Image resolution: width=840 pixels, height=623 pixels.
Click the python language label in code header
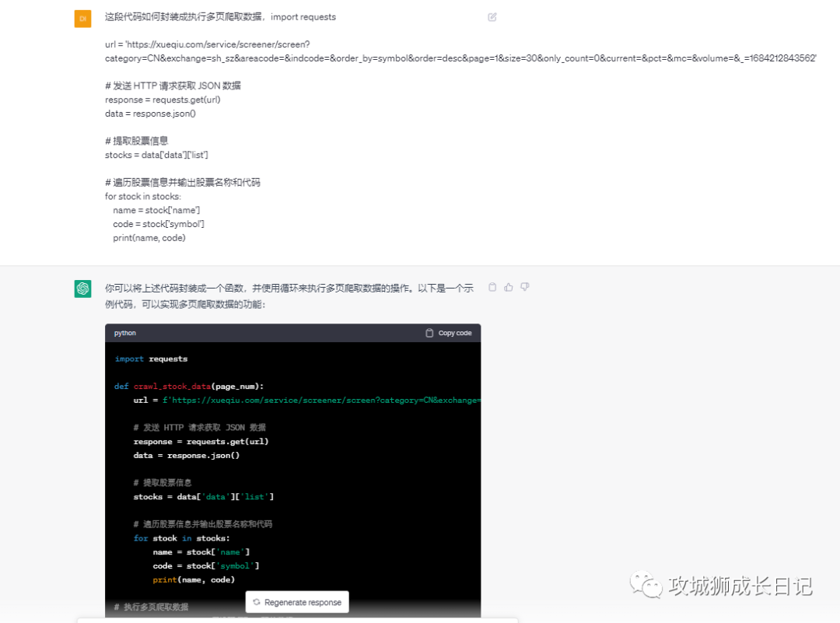[125, 333]
